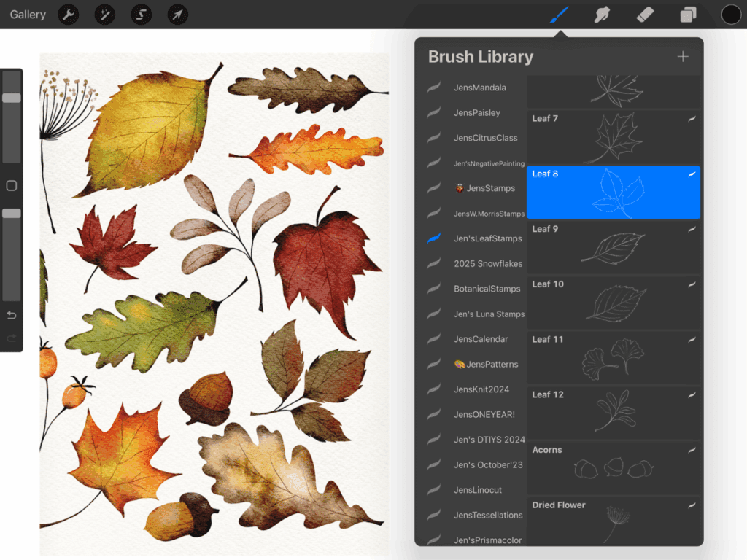Click stroke icon on Leaf 9 row
747x560 pixels.
[692, 230]
